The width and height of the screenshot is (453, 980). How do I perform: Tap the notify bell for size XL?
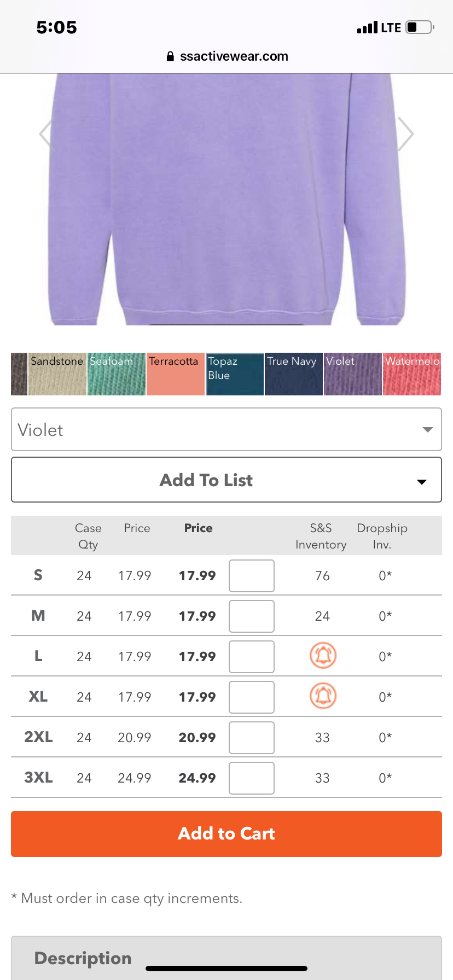322,697
